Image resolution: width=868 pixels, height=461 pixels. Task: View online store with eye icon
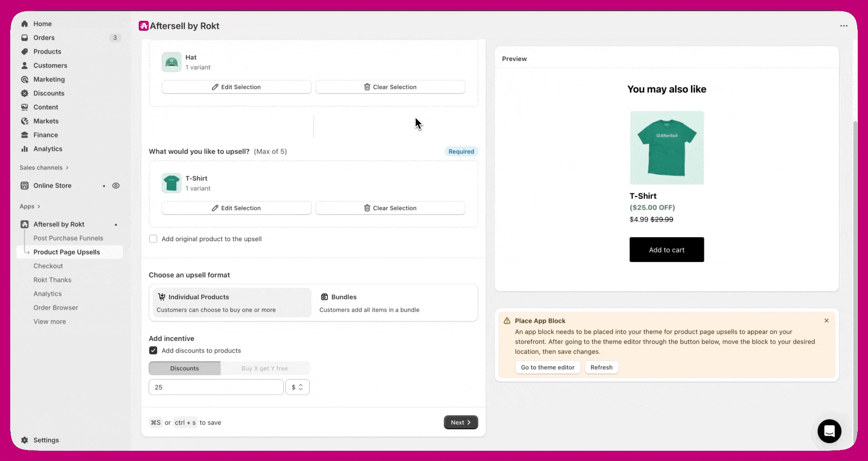[x=116, y=186]
